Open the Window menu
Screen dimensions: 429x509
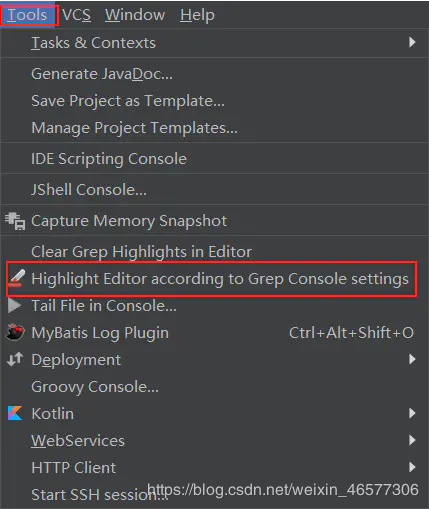[x=135, y=15]
